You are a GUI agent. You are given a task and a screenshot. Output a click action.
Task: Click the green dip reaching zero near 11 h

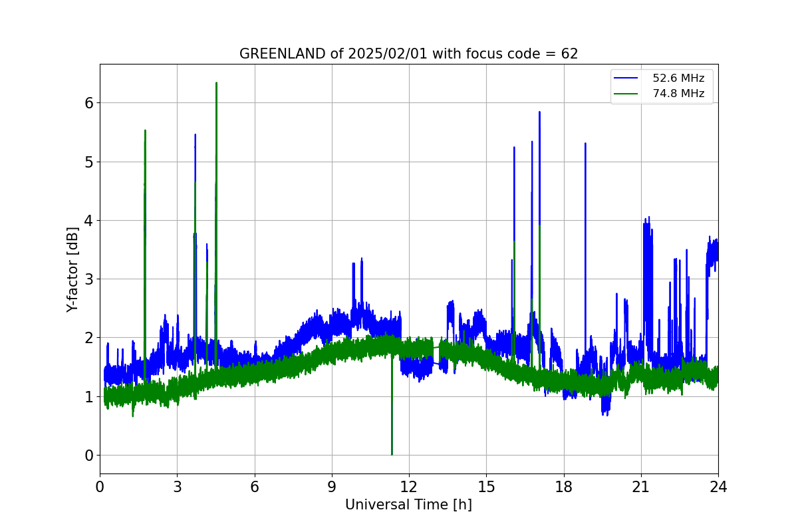pyautogui.click(x=392, y=454)
